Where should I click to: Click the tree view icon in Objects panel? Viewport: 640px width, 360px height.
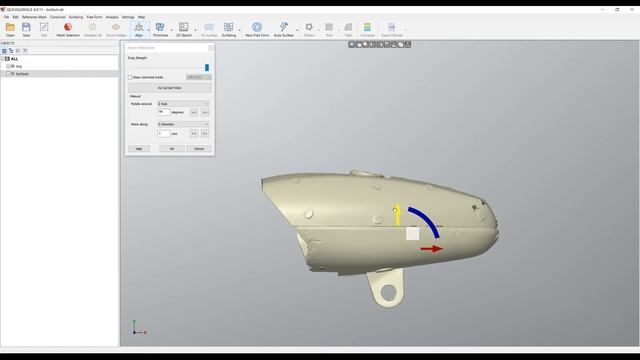pyautogui.click(x=11, y=51)
